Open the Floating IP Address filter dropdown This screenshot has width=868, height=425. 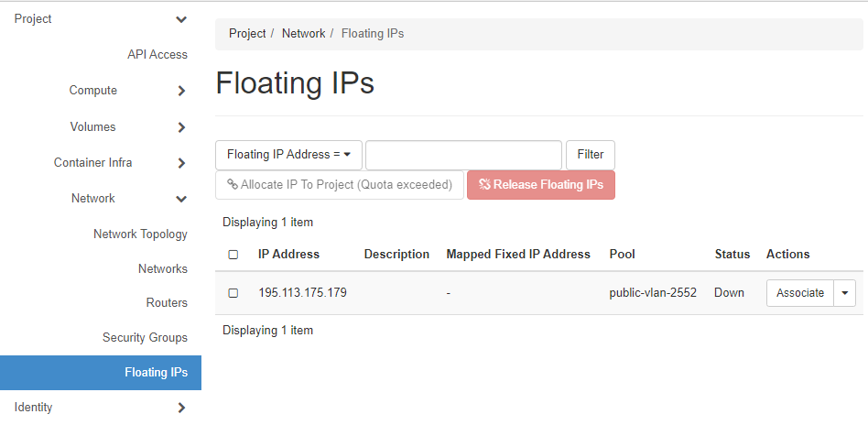(288, 155)
